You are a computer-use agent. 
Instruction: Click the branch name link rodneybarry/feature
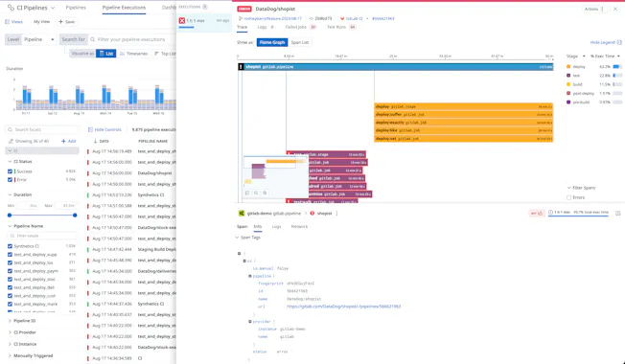point(272,19)
